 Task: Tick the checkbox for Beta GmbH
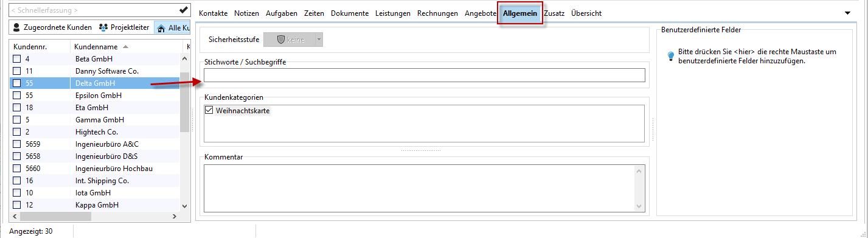[17, 59]
